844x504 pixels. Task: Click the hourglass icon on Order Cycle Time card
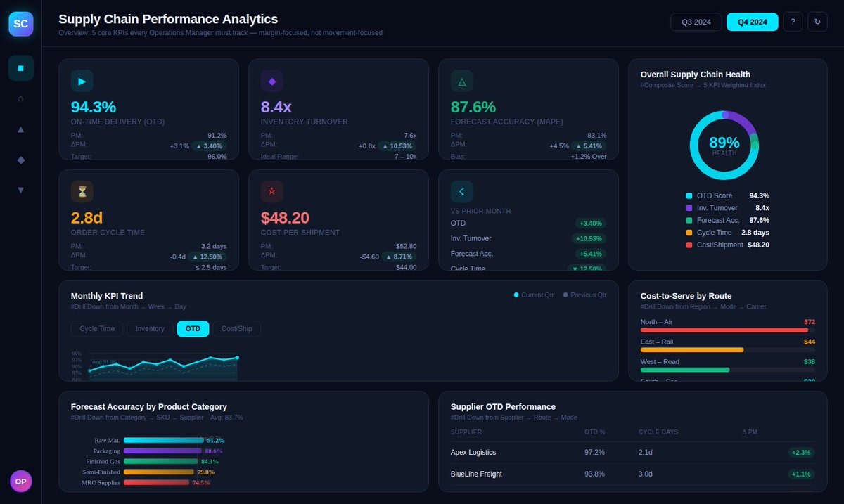click(82, 190)
